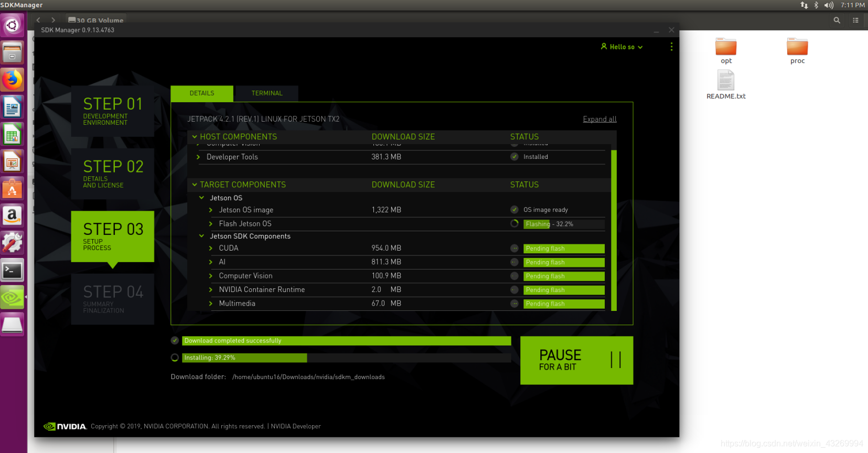Switch to the TERMINAL tab
Viewport: 868px width, 453px height.
(x=267, y=93)
